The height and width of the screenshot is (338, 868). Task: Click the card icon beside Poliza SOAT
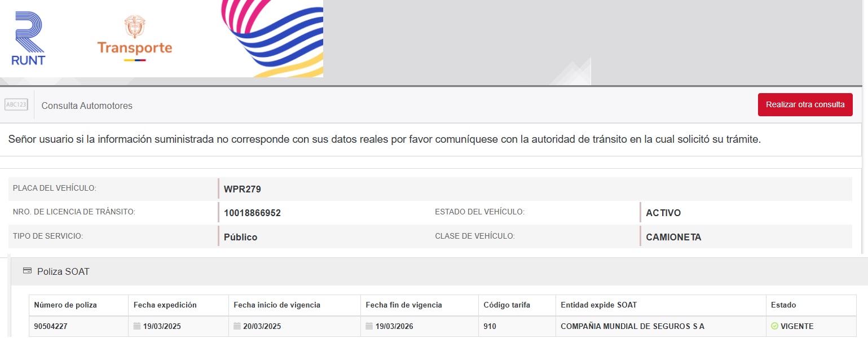pos(27,271)
